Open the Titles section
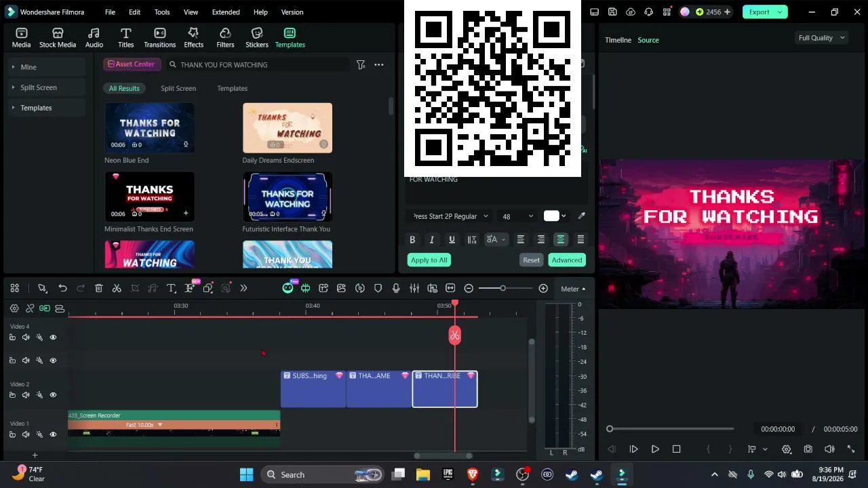 pos(125,38)
